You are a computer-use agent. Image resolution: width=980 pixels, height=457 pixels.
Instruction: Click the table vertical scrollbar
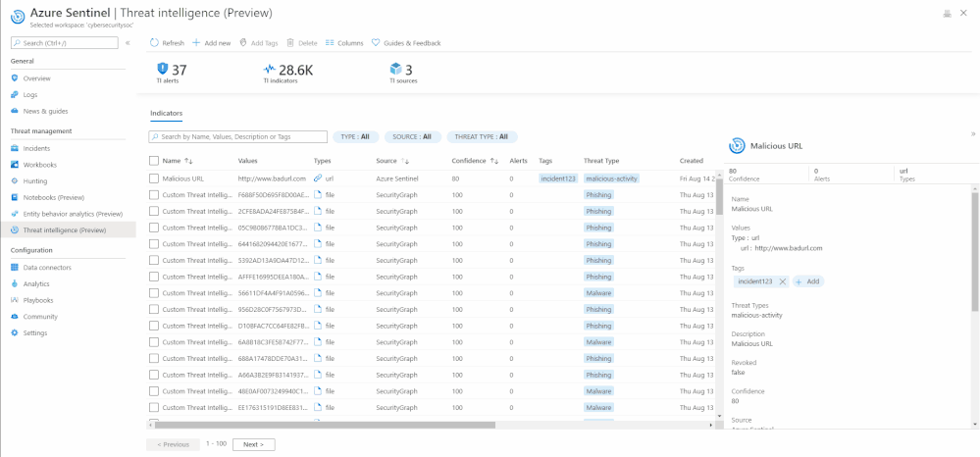point(719,197)
